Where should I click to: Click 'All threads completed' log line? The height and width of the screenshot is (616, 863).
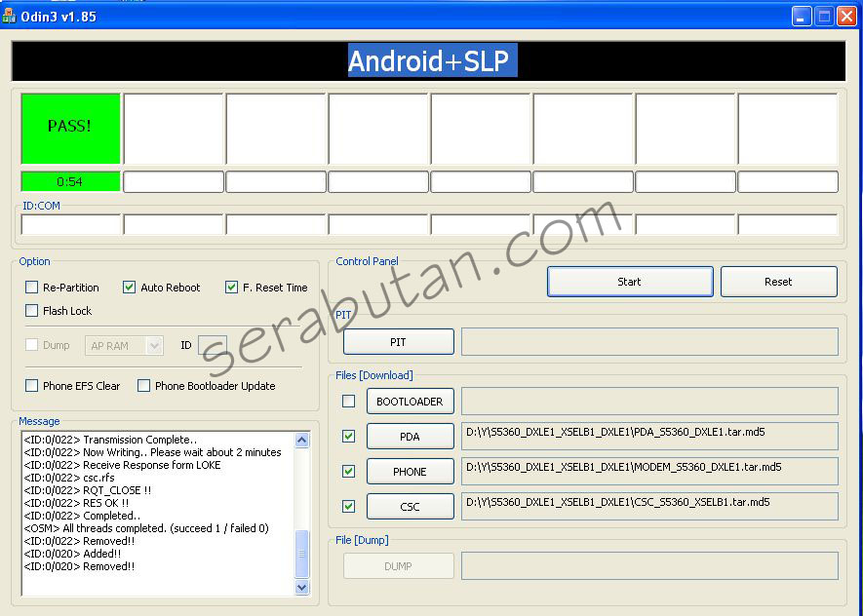pos(146,528)
